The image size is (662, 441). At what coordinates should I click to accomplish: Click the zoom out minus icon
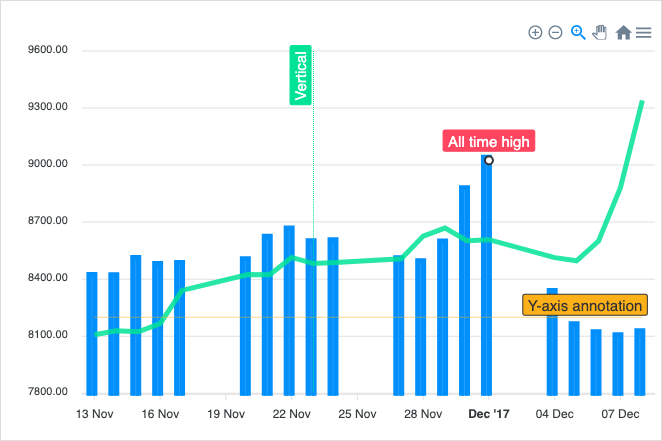[556, 33]
